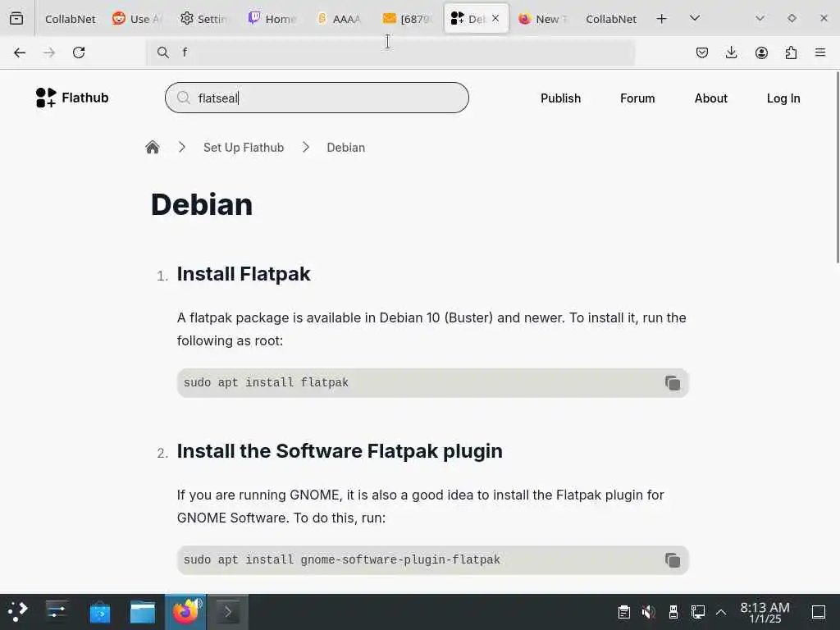Click the Firefox taskbar icon
The image size is (840, 630).
pyautogui.click(x=185, y=612)
